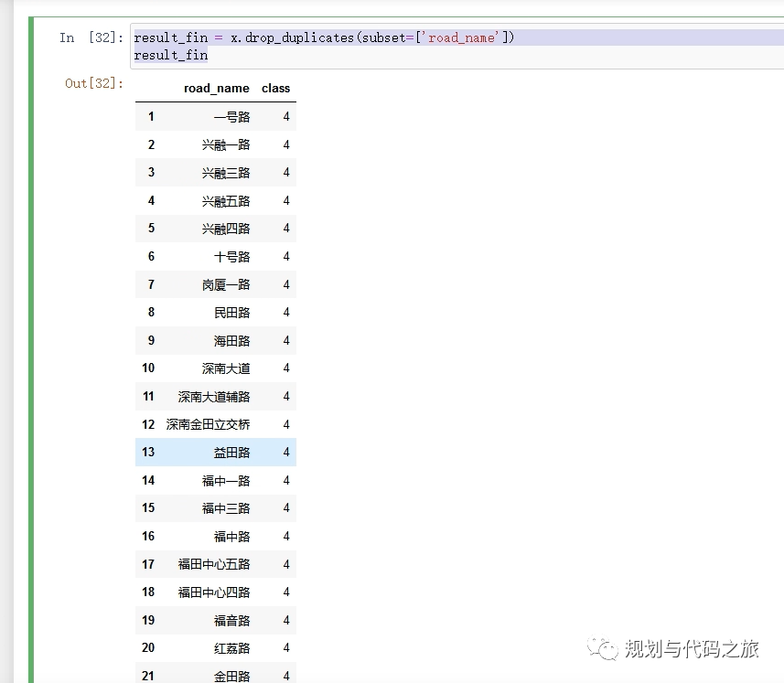Screen dimensions: 784x683
Task: Select the row with 福中三路
Action: [216, 508]
